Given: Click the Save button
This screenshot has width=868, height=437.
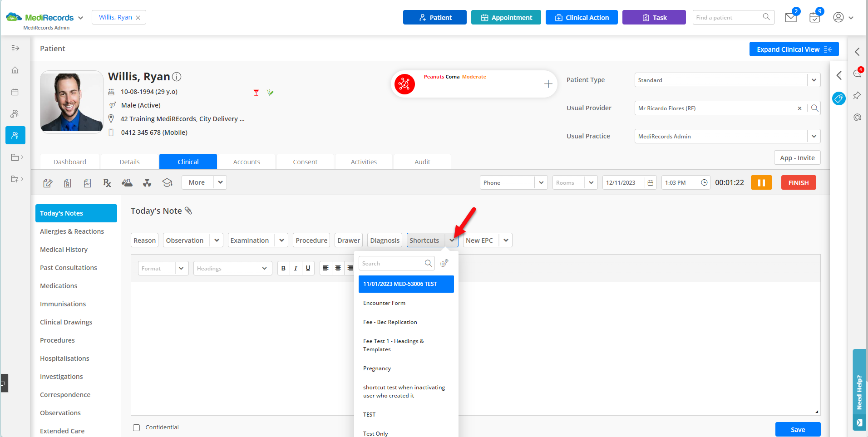Looking at the screenshot, I should 798,429.
